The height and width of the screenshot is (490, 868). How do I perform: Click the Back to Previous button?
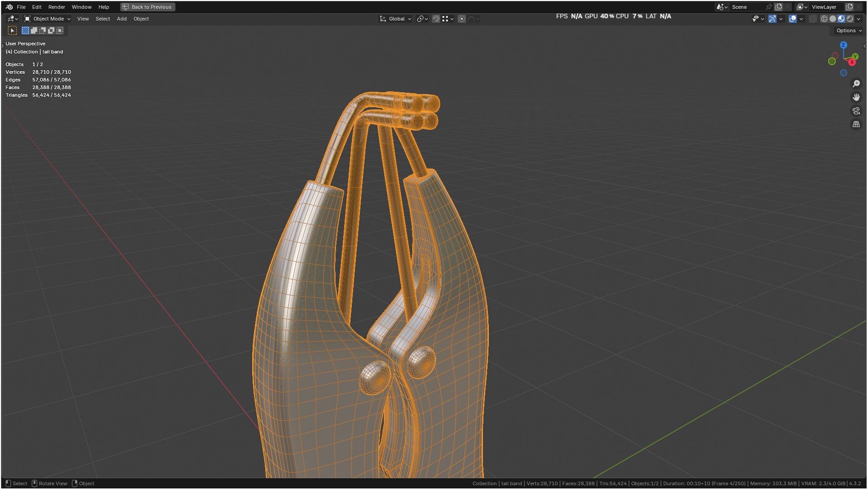(x=148, y=7)
